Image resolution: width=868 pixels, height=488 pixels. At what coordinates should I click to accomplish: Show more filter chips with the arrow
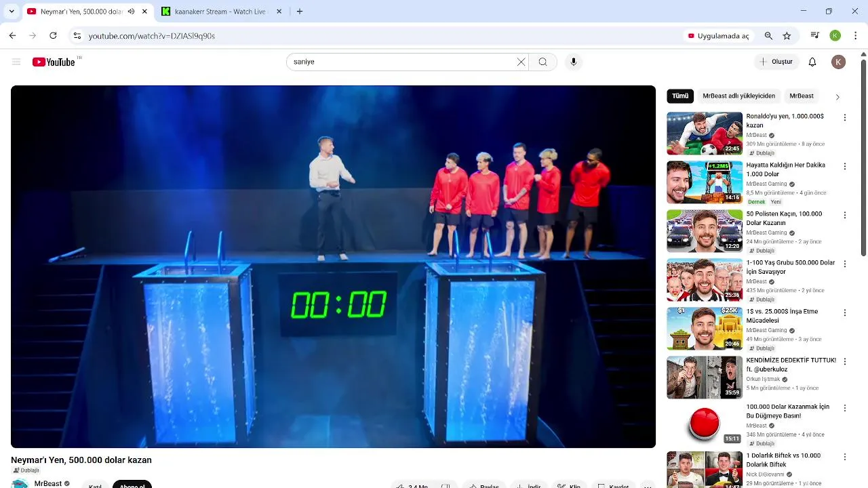(837, 97)
